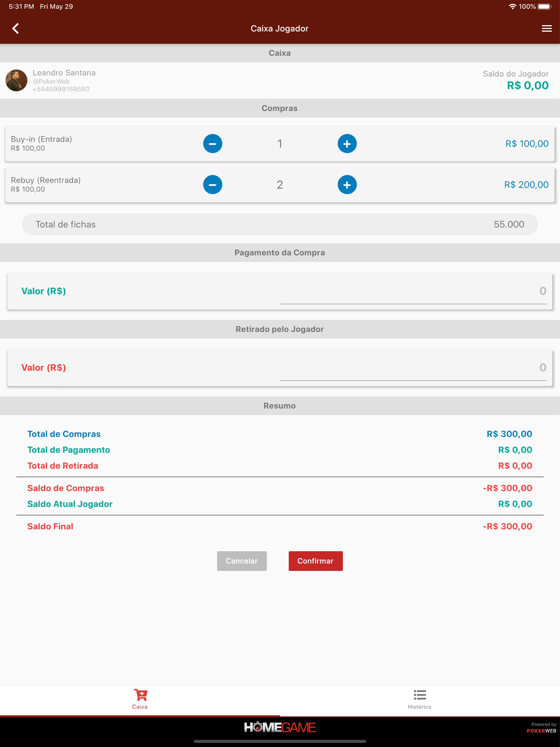
Task: Tap the Resumo section header
Action: click(x=280, y=406)
